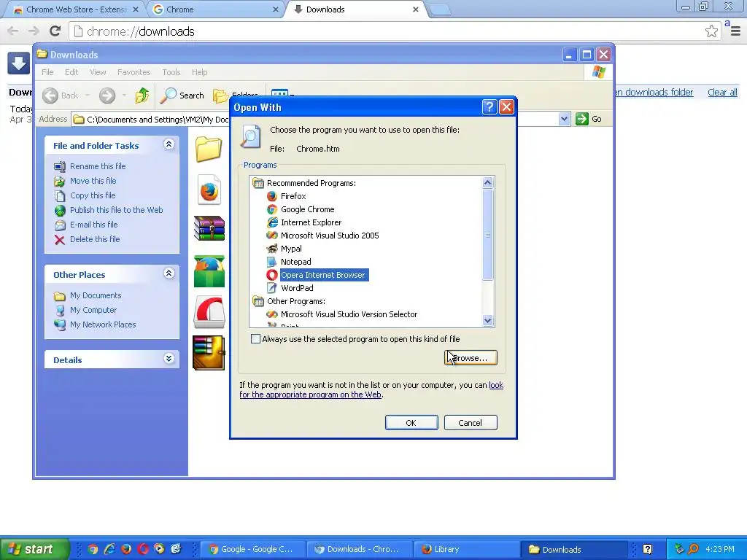Click the Search toolbar button in Explorer
This screenshot has height=560, width=747.
(182, 96)
